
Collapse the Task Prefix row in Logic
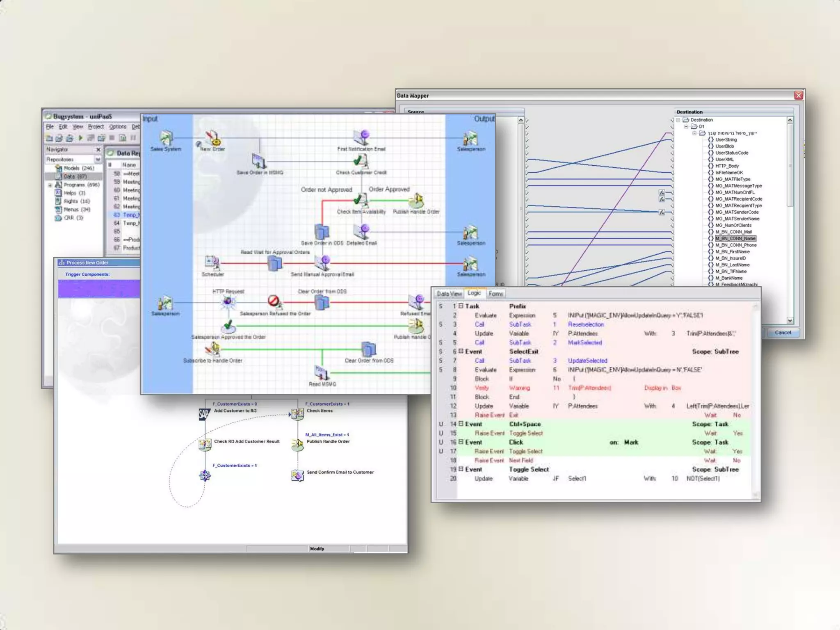point(461,306)
